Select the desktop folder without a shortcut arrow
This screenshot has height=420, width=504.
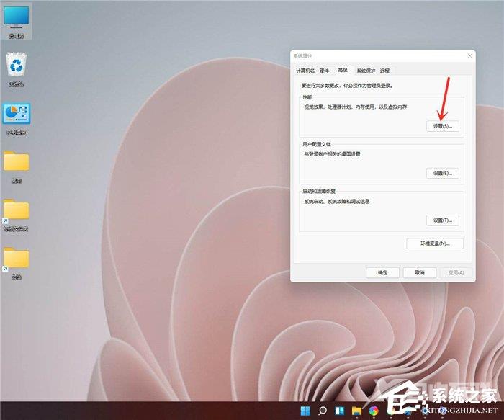[x=16, y=166]
